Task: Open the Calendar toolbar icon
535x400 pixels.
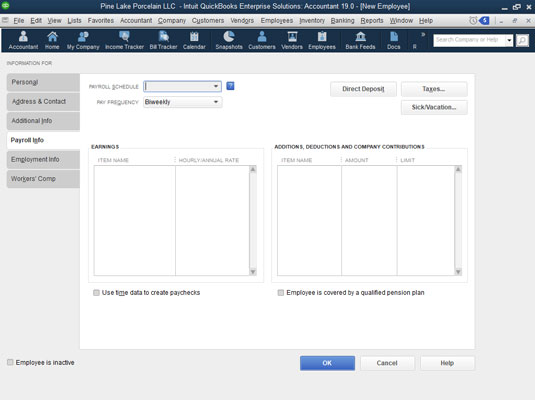Action: 194,40
